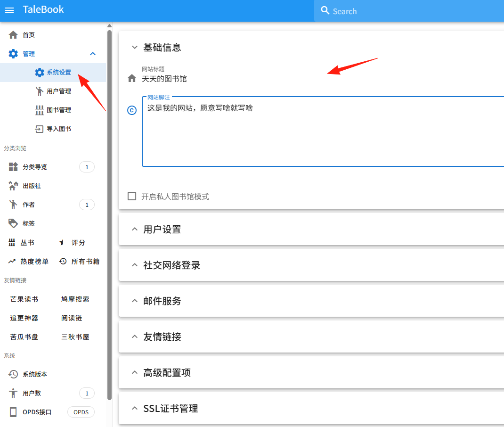
Task: Collapse the 基础信息 section chevron
Action: [x=135, y=48]
